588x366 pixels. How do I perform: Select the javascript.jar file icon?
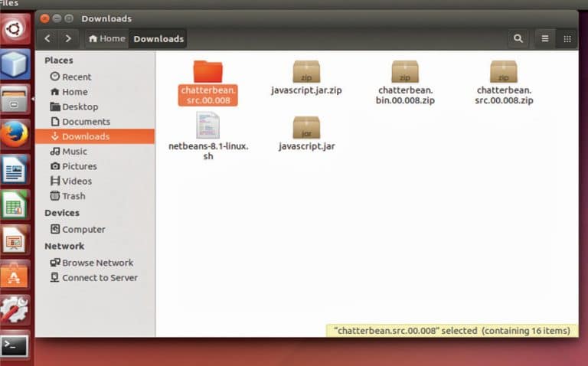tap(306, 127)
